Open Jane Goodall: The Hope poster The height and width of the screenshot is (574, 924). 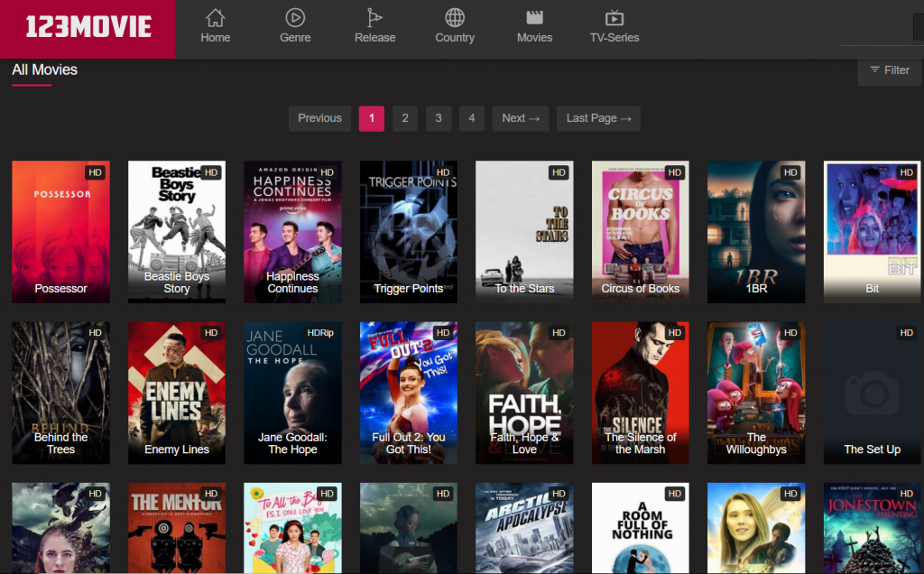pyautogui.click(x=292, y=393)
